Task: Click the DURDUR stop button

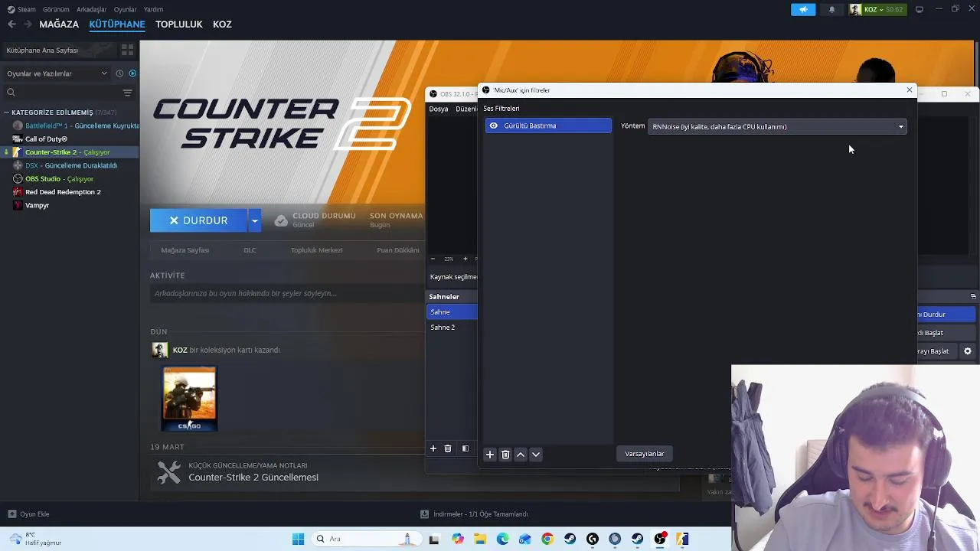Action: [x=198, y=220]
